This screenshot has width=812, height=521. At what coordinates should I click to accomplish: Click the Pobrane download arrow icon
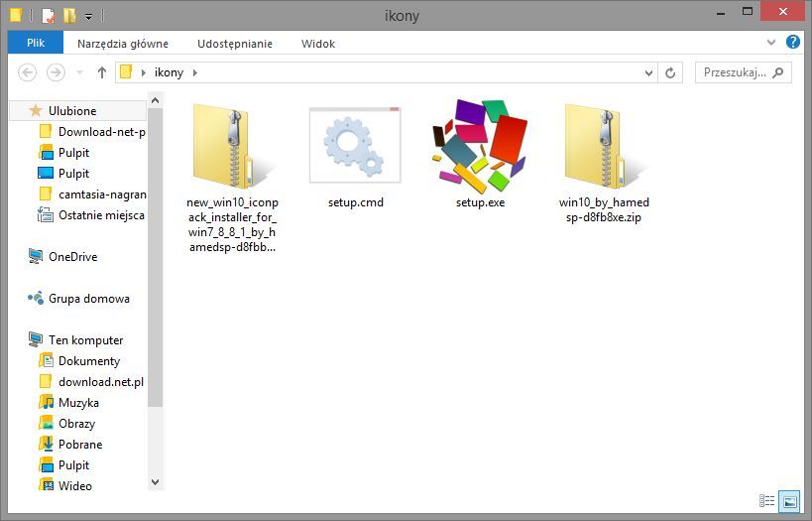point(46,444)
